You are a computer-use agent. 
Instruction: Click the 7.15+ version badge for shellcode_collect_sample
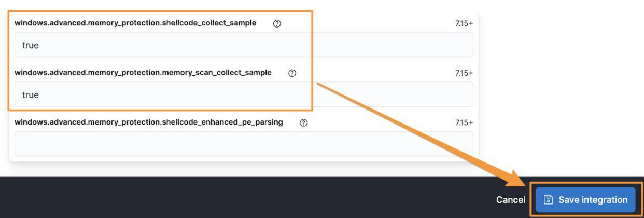[x=464, y=23]
